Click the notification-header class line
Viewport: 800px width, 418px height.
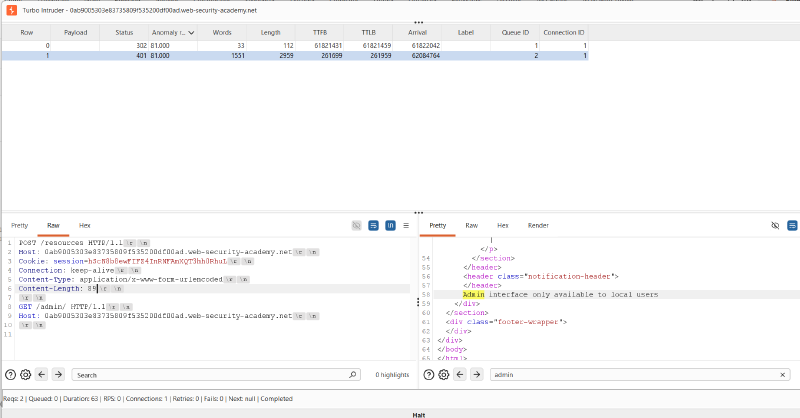pyautogui.click(x=541, y=276)
